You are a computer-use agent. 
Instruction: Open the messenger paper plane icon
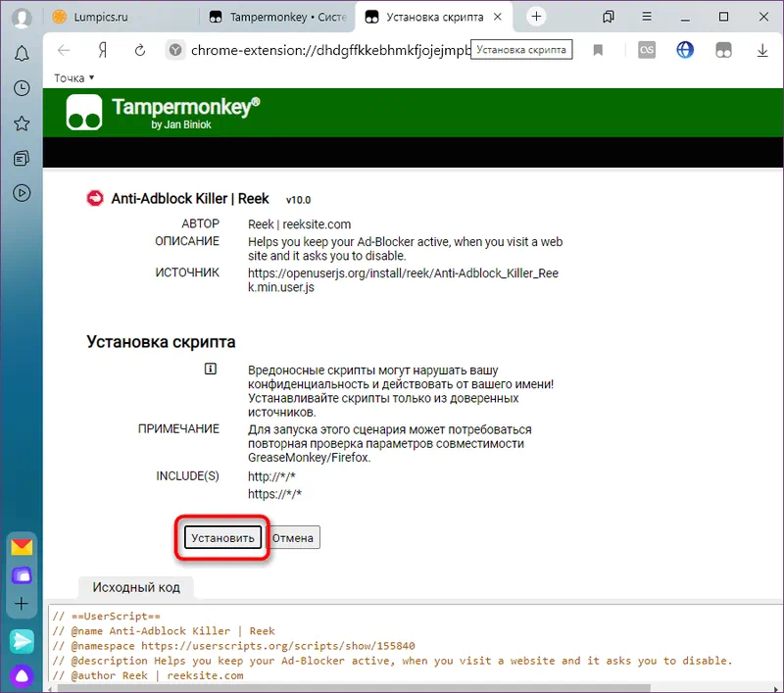coord(22,641)
